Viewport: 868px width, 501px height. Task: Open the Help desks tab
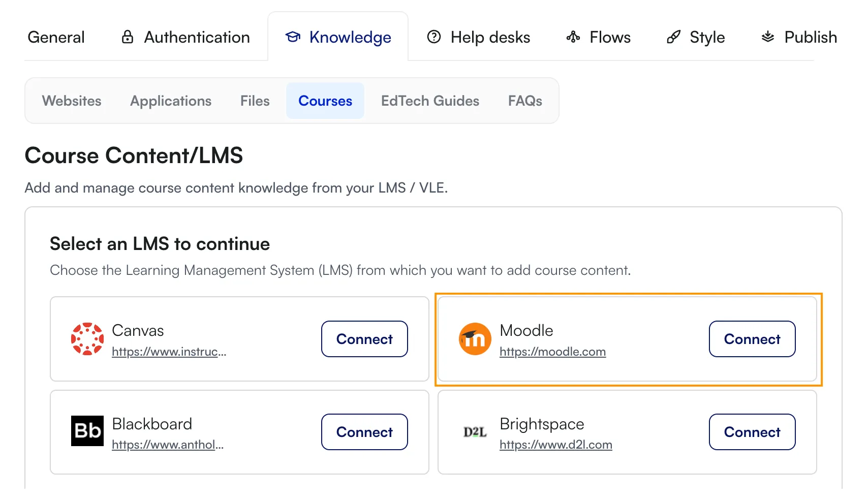tap(479, 37)
